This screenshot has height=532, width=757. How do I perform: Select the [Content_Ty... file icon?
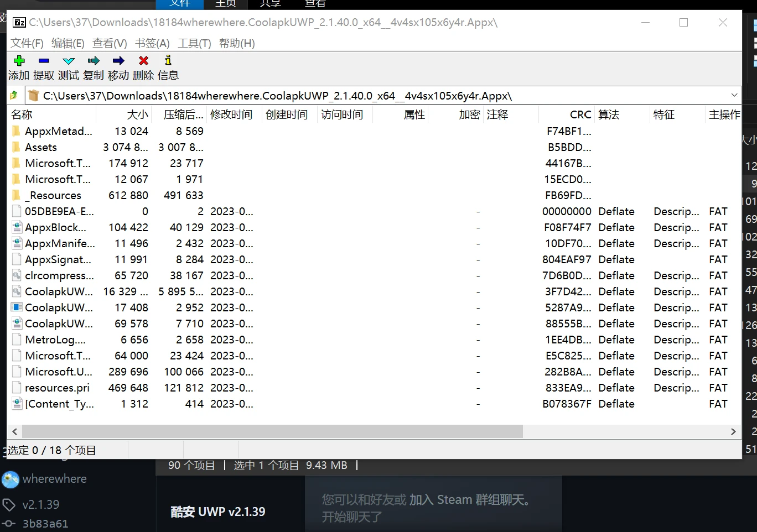pos(17,404)
